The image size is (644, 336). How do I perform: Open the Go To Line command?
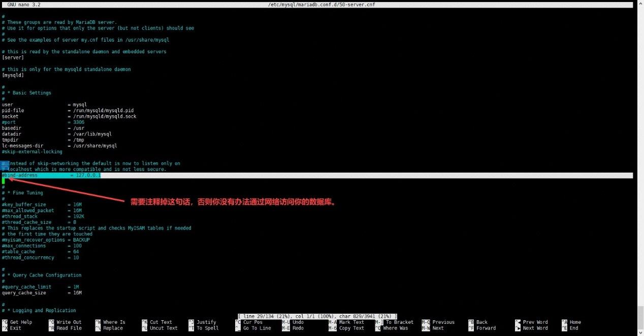[x=256, y=328]
